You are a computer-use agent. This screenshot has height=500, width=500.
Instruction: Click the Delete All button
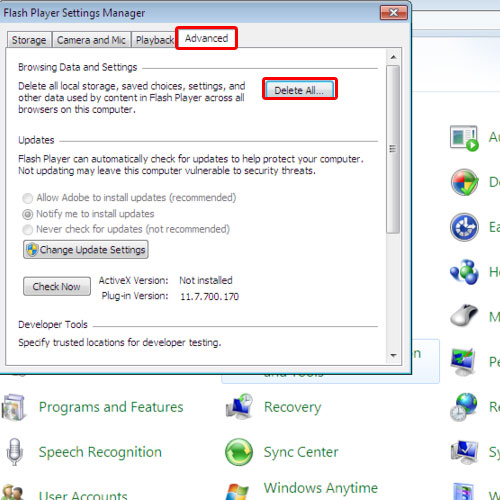pos(299,90)
